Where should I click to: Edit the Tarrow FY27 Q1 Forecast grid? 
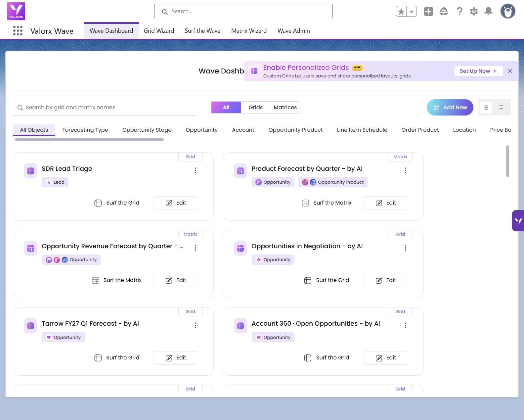(176, 358)
